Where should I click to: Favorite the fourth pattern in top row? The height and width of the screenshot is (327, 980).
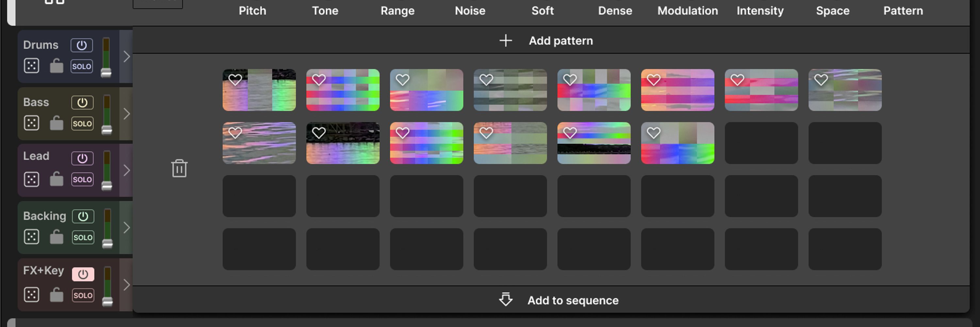coord(486,79)
